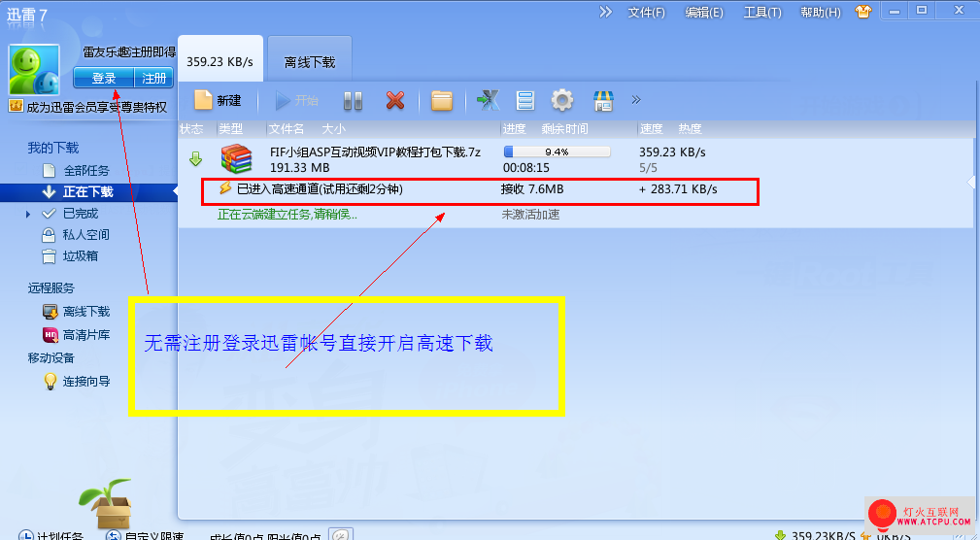The width and height of the screenshot is (980, 540).
Task: Expand the toolbar overflow chevron
Action: 636,99
